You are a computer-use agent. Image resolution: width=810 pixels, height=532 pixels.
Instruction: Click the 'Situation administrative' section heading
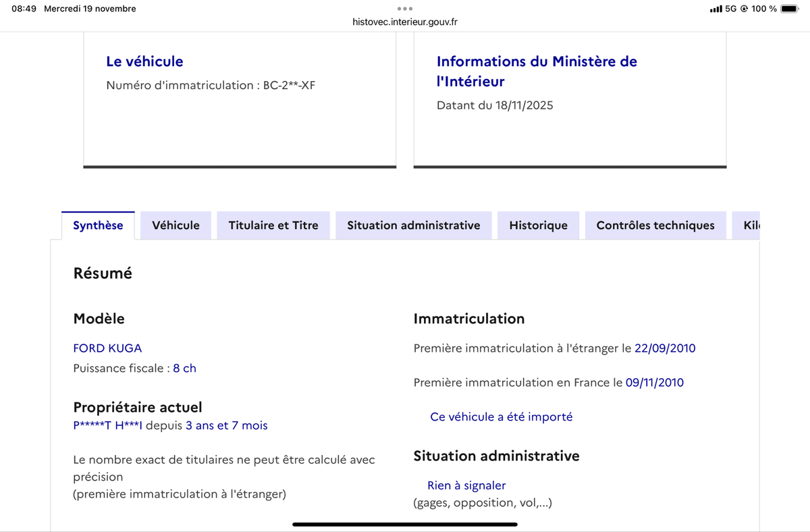(x=496, y=456)
